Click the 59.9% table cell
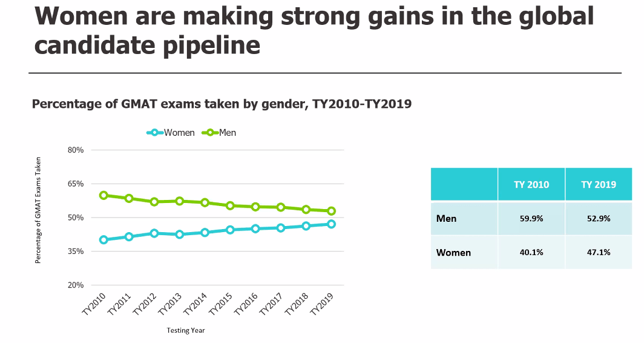The width and height of the screenshot is (644, 343). pos(531,218)
